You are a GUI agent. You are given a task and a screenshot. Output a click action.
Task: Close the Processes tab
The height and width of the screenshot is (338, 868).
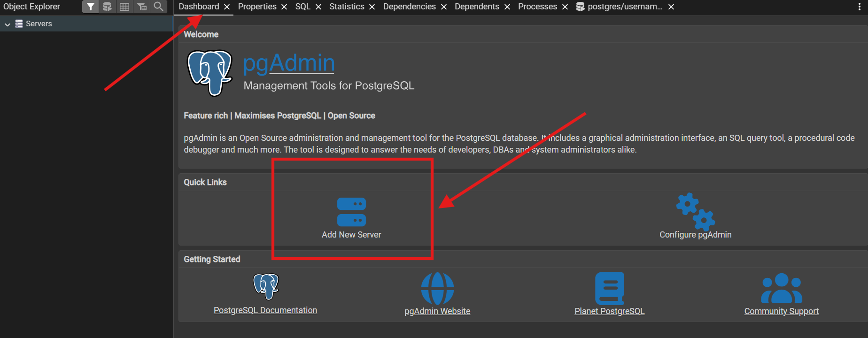pos(565,7)
